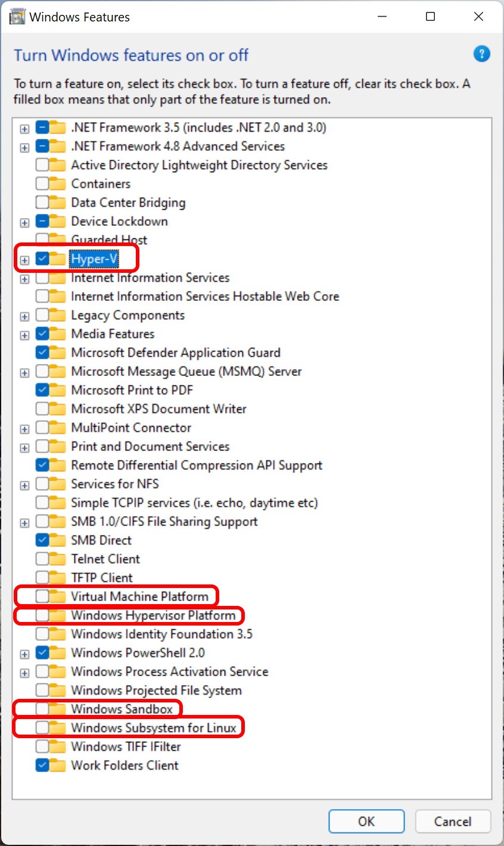Select the Print and Document Services label
Screen dimensions: 504x846
pos(150,446)
